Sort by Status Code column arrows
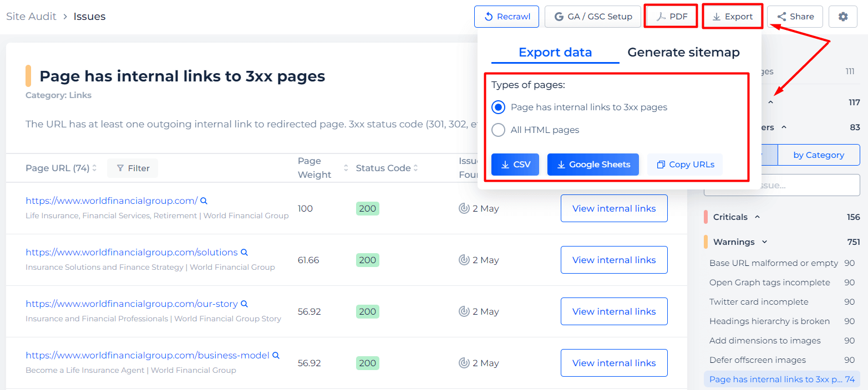 pos(415,168)
